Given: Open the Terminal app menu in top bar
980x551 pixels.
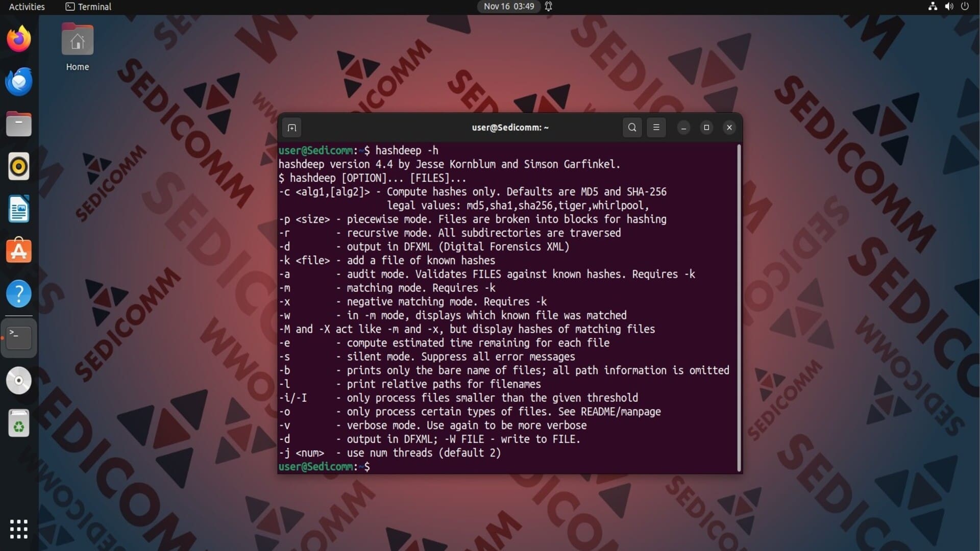Looking at the screenshot, I should [x=89, y=7].
